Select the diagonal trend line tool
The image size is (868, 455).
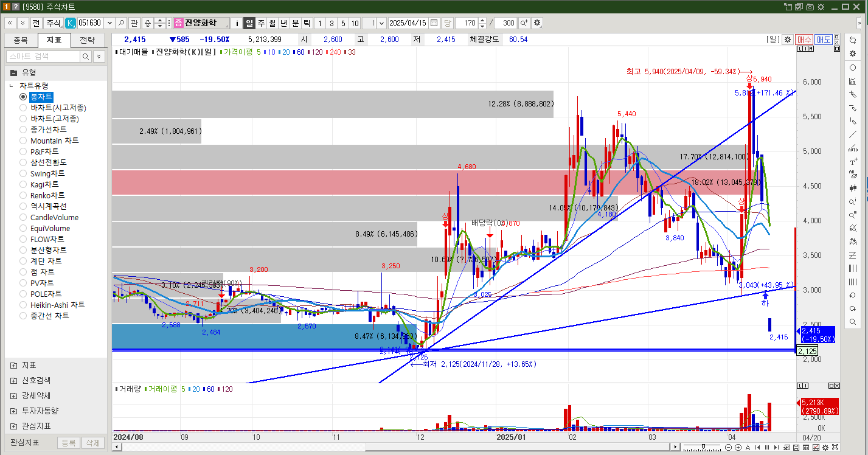point(853,134)
